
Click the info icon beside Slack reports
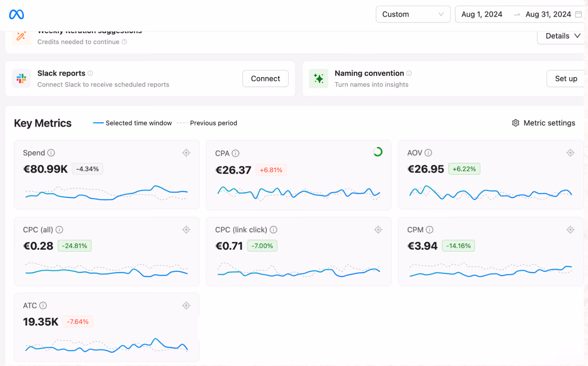(90, 73)
